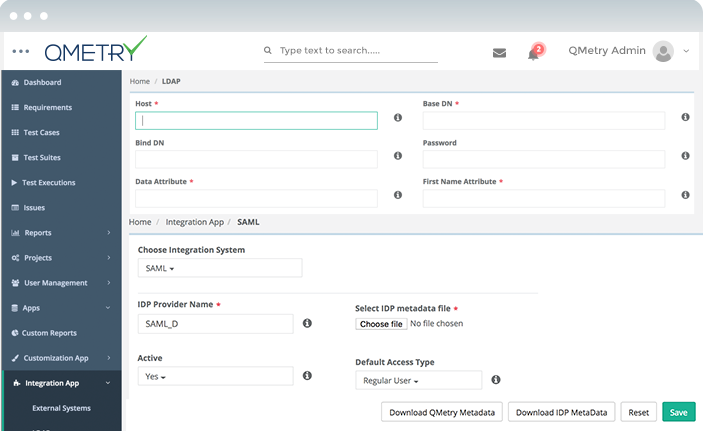Click info icon next to IDP Provider Name
The width and height of the screenshot is (703, 431).
[307, 323]
